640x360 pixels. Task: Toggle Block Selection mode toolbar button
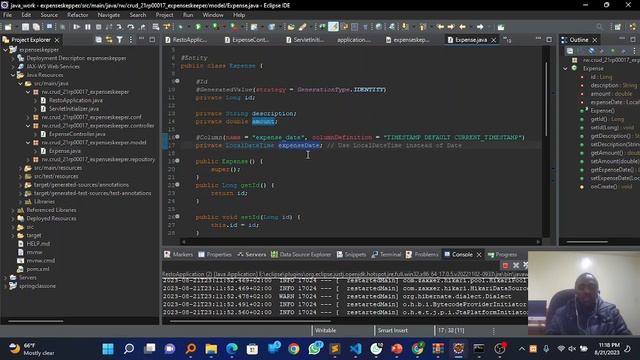pos(355,27)
